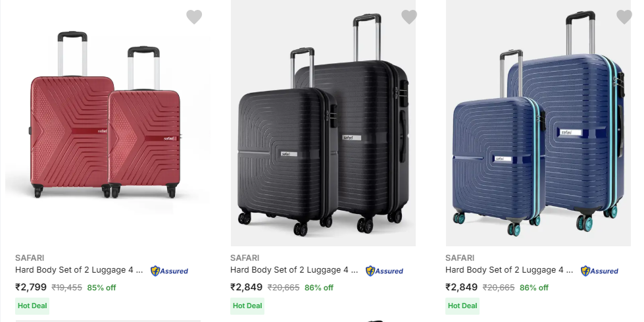Click SAFARI brand name above blue luggage title
This screenshot has width=644, height=322.
click(460, 257)
